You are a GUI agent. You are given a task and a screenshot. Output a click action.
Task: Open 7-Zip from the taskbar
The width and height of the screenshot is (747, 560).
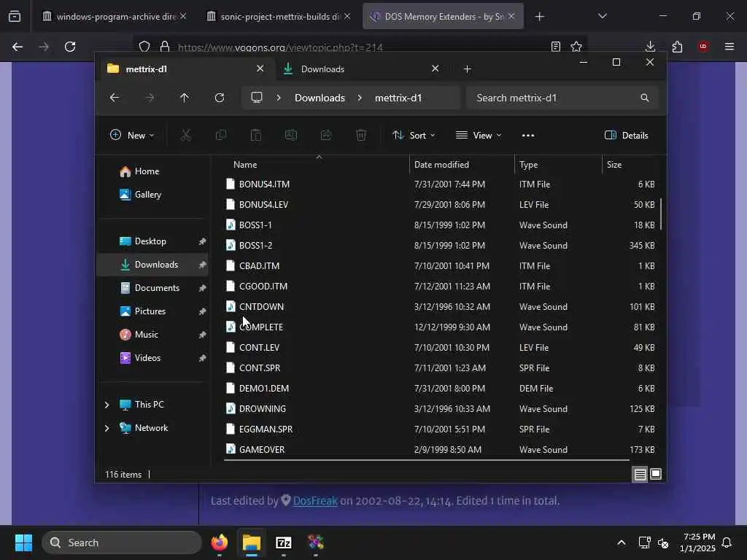pos(284,542)
